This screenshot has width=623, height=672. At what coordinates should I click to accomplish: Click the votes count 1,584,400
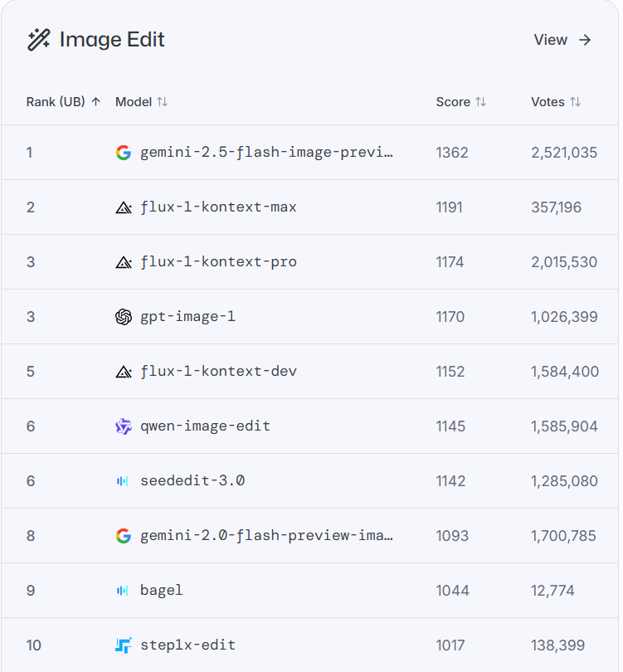point(565,372)
